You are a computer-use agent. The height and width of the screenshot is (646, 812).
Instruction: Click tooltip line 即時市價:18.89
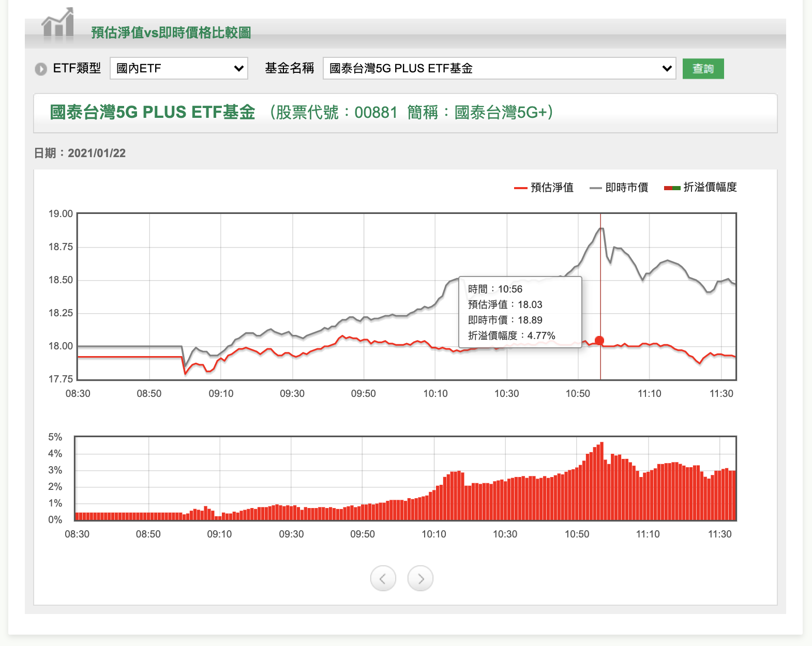505,320
